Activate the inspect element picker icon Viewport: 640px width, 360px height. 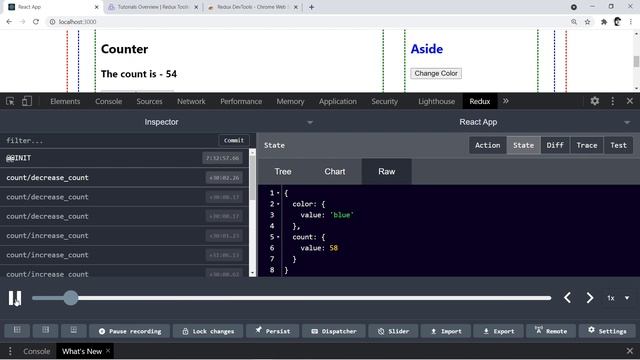click(x=10, y=101)
